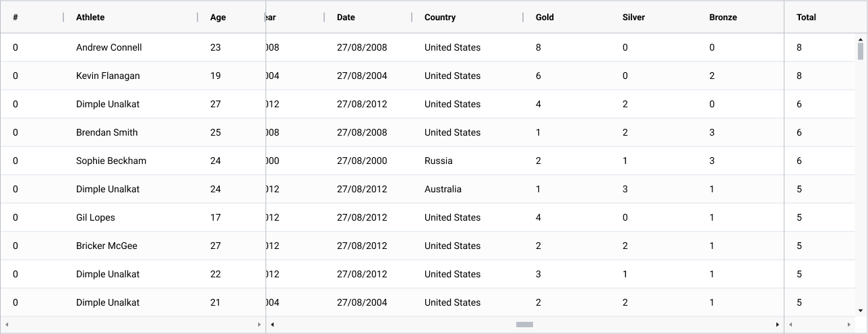Click the left arrow of pinned-left scrollbar
The image size is (868, 334).
click(x=7, y=325)
